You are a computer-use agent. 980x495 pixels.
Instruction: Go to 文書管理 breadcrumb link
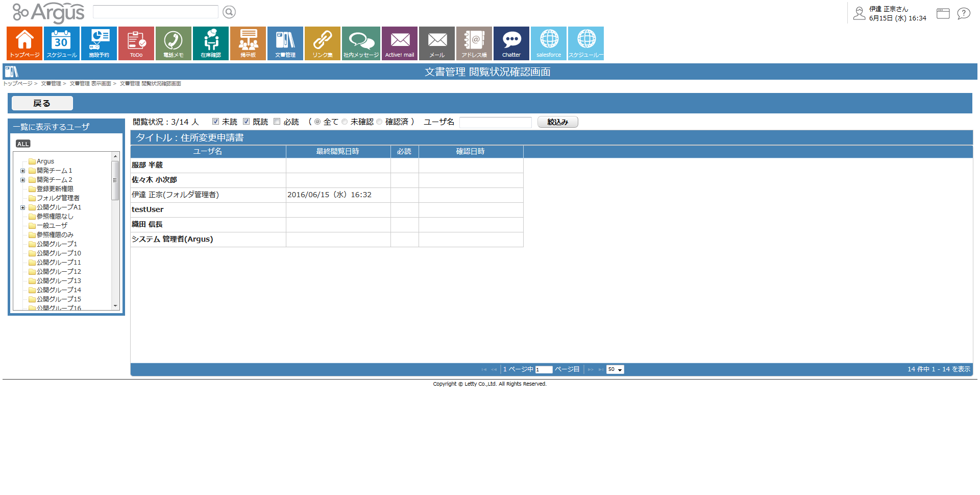click(x=51, y=84)
